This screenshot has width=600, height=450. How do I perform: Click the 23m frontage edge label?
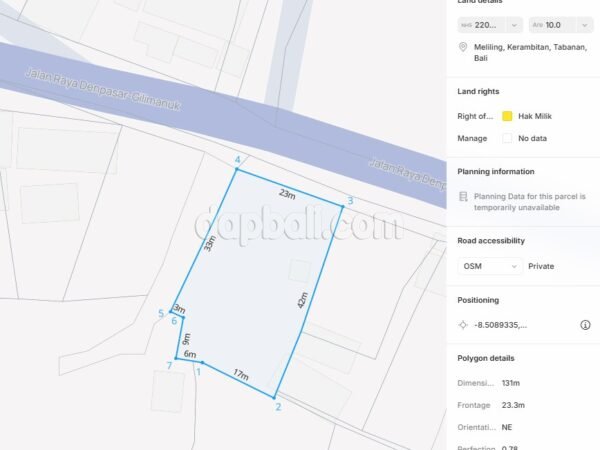pyautogui.click(x=287, y=194)
